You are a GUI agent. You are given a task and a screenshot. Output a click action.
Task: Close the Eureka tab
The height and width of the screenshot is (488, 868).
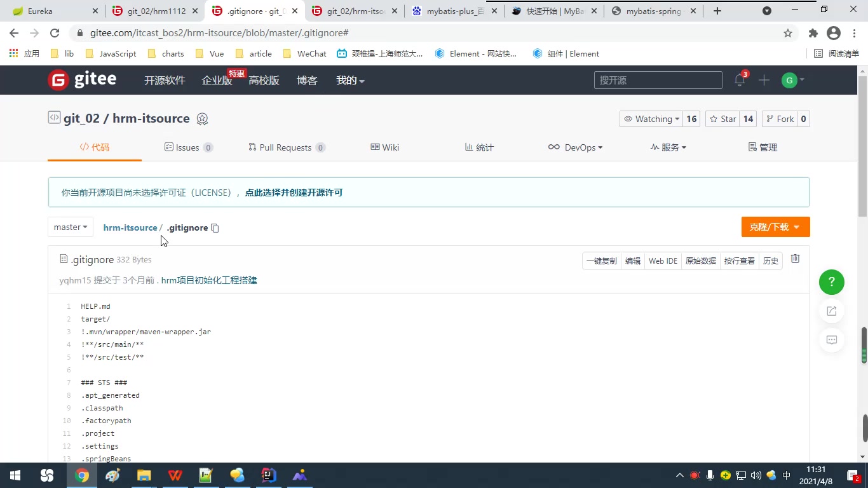(x=95, y=11)
